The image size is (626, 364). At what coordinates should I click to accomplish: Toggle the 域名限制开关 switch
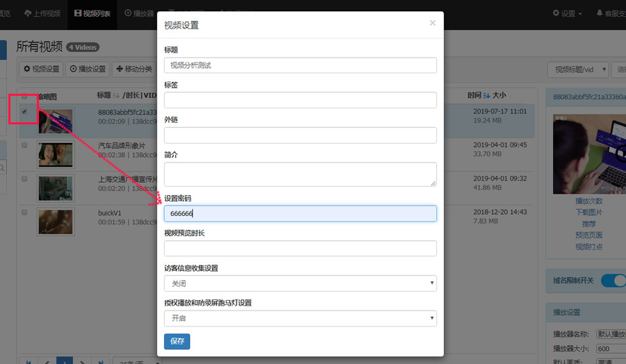(612, 281)
